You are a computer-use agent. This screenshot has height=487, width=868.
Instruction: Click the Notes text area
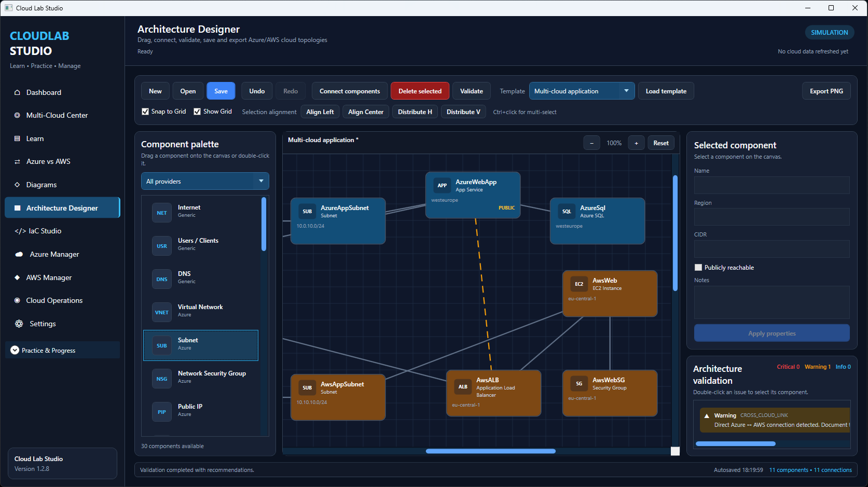tap(772, 302)
